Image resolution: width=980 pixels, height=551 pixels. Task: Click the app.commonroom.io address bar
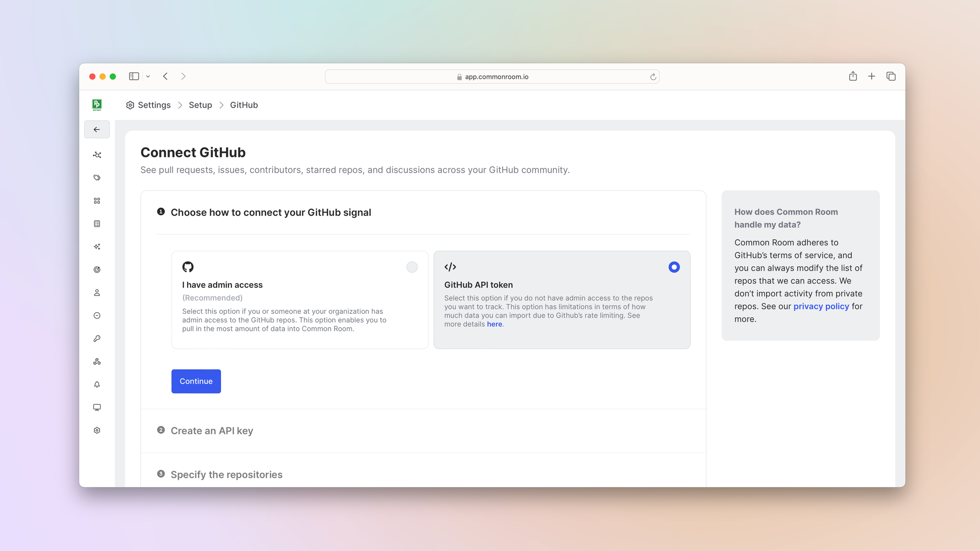pos(492,77)
